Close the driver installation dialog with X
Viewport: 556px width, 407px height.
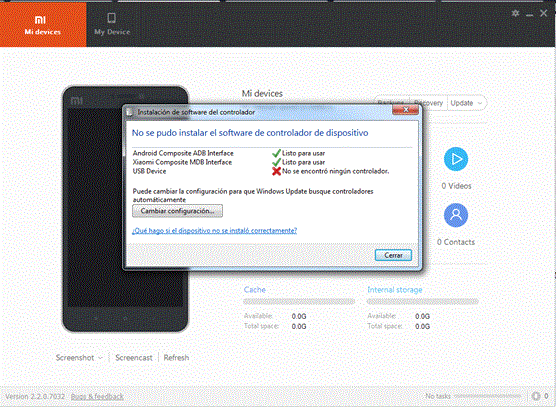tap(405, 110)
